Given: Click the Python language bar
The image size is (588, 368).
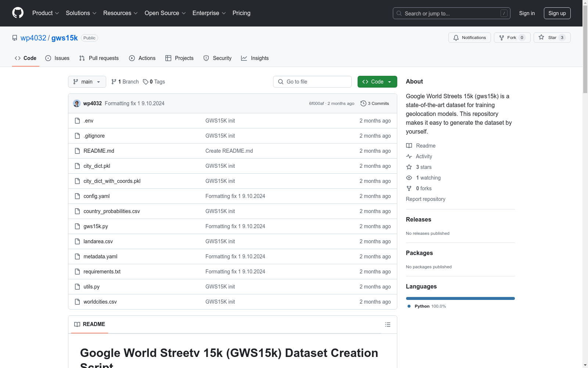Looking at the screenshot, I should pyautogui.click(x=460, y=298).
